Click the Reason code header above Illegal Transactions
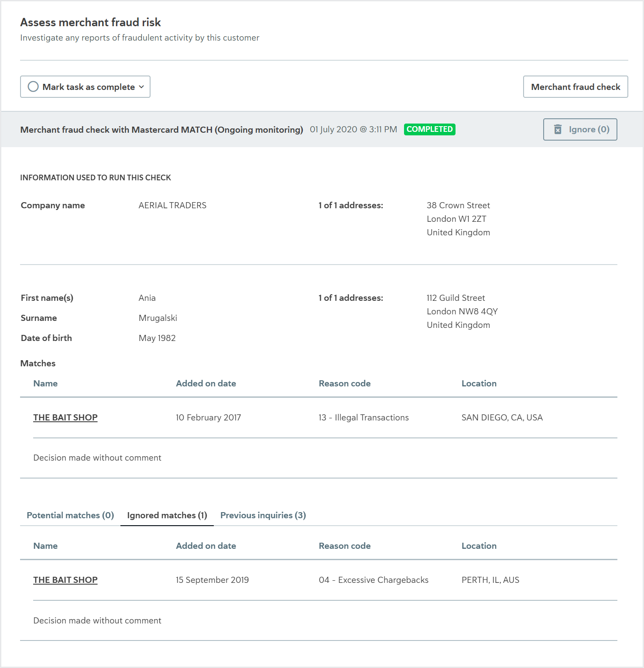The width and height of the screenshot is (644, 668). (345, 383)
